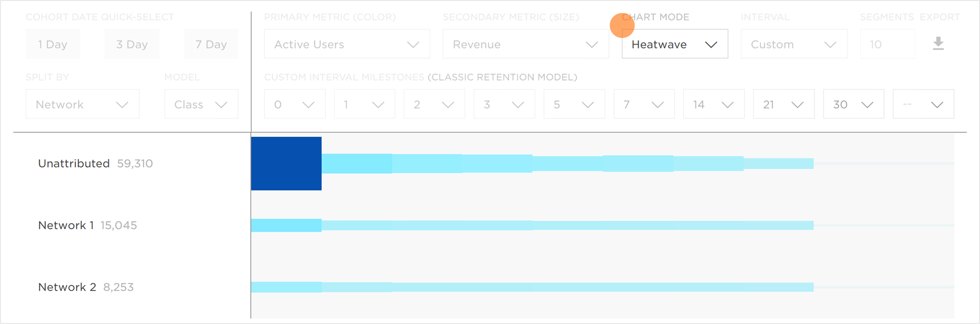Open the Active Users primary metric dropdown
Screen dimensions: 980x324
coord(347,44)
